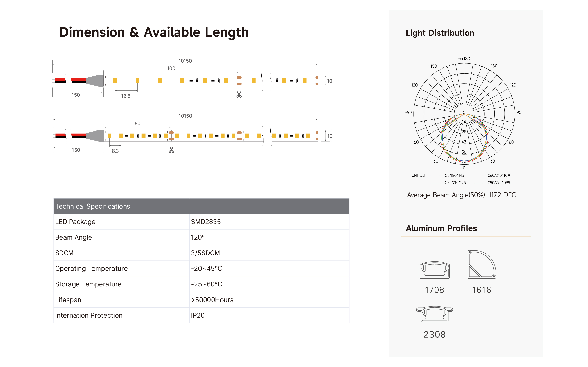This screenshot has width=588, height=367.
Task: Click the green C30/210 legend line
Action: (436, 183)
